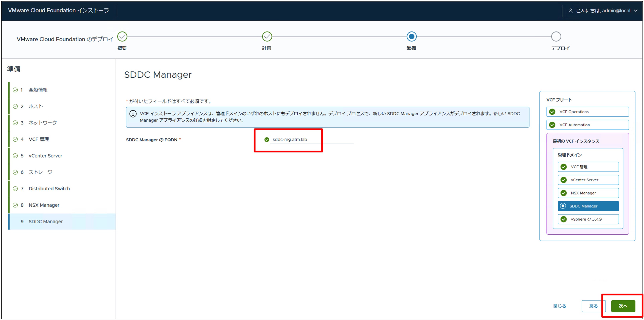
Task: Click the info icon in the notice banner
Action: 133,114
